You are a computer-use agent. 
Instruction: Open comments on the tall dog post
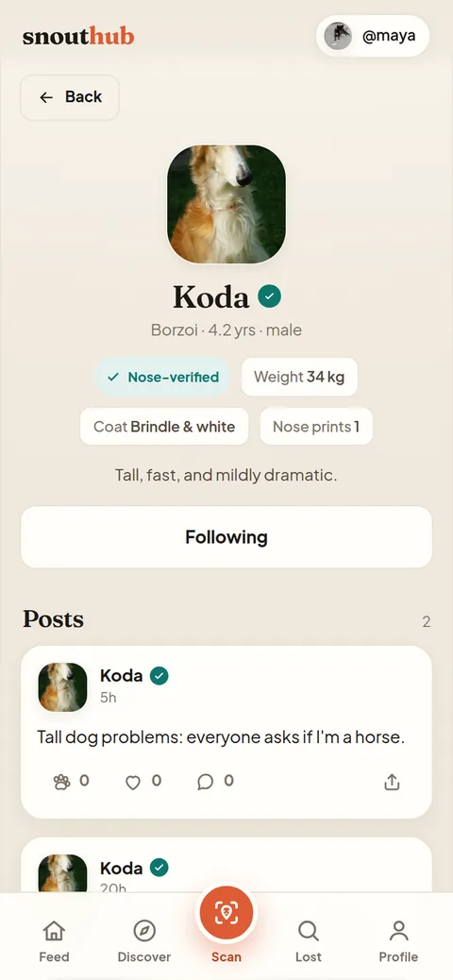tap(205, 783)
